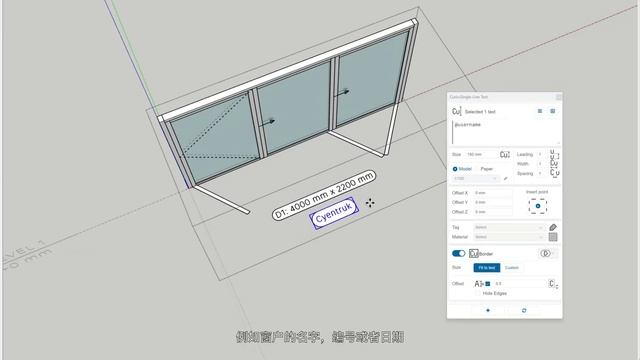Image resolution: width=640 pixels, height=360 pixels.
Task: Click the Size input field
Action: (482, 155)
